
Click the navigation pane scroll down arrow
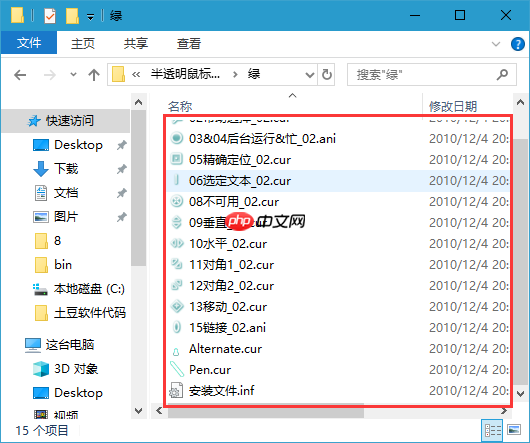pos(138,411)
